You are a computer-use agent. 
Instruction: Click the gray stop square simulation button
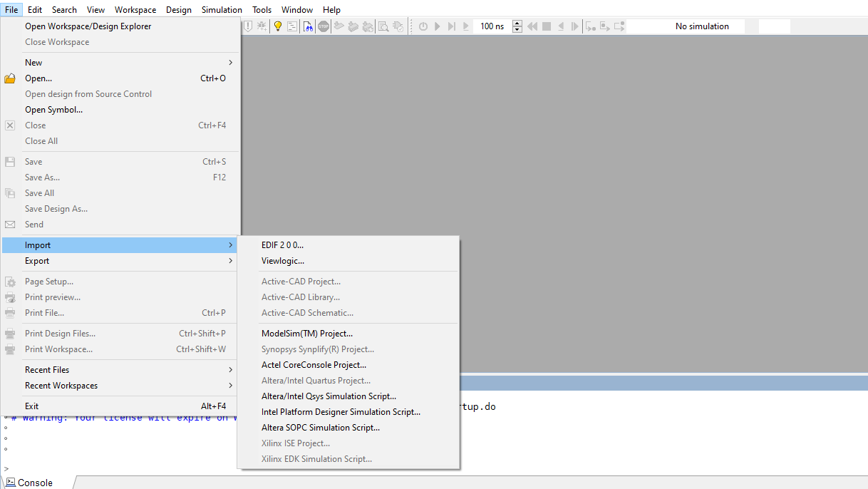[547, 26]
